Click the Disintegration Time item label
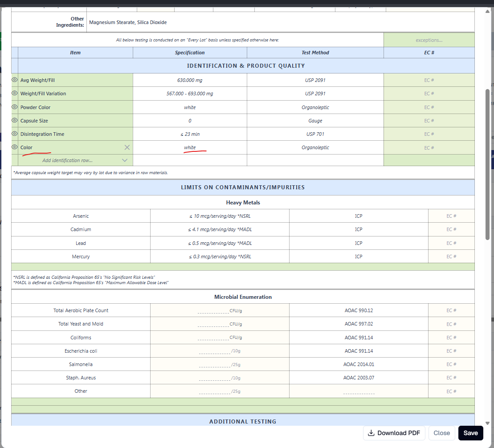494x448 pixels. pos(42,134)
